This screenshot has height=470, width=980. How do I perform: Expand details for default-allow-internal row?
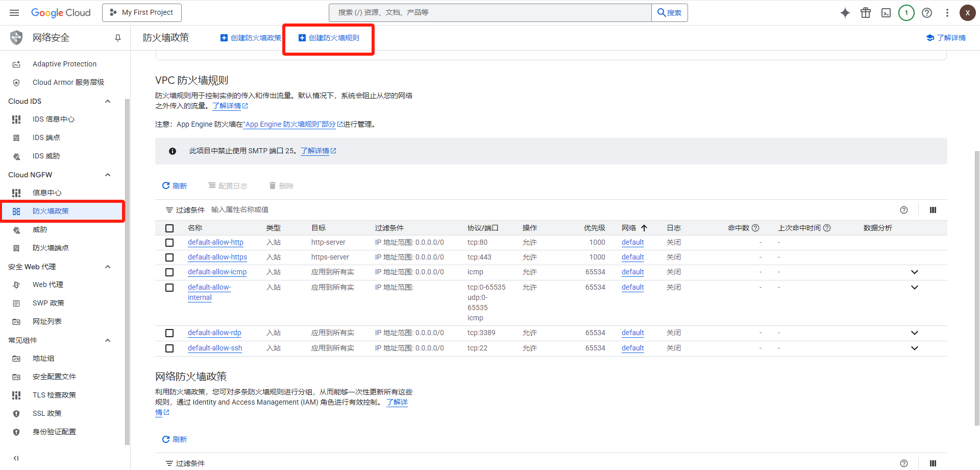click(915, 288)
